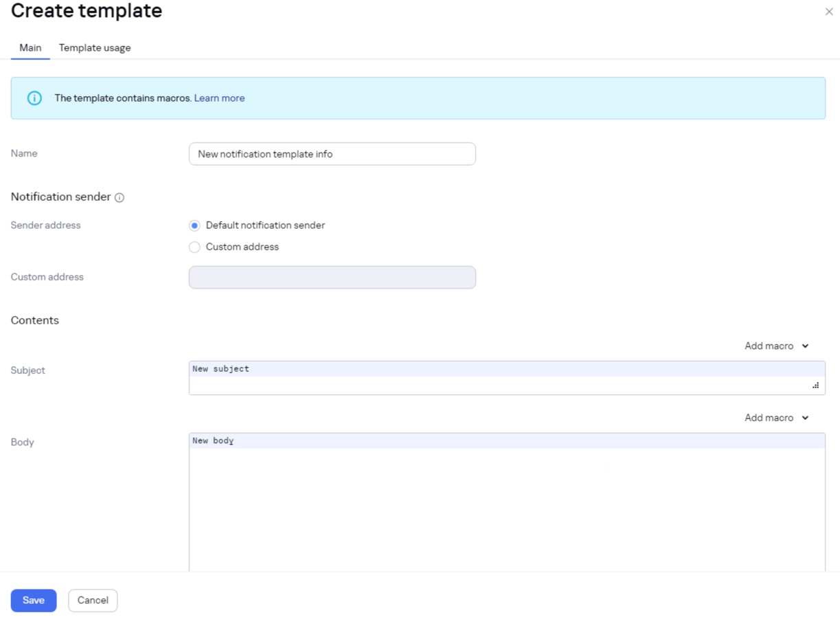Image resolution: width=840 pixels, height=617 pixels.
Task: Cancel template creation
Action: (x=93, y=601)
